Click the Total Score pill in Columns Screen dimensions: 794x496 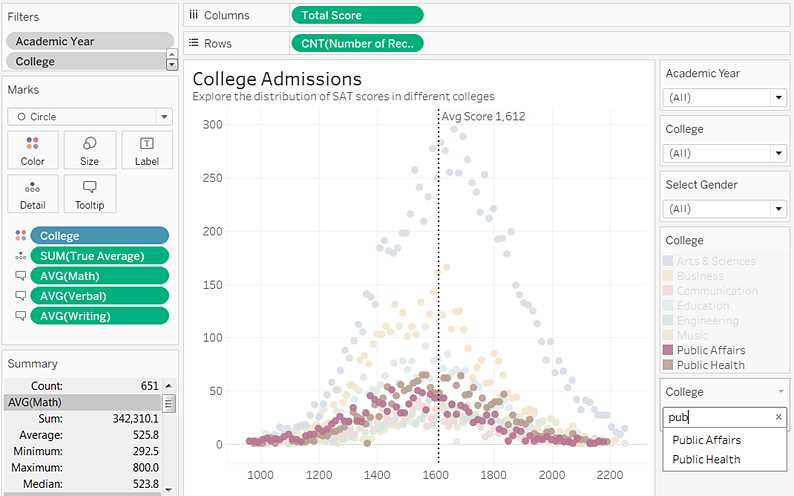[x=357, y=16]
